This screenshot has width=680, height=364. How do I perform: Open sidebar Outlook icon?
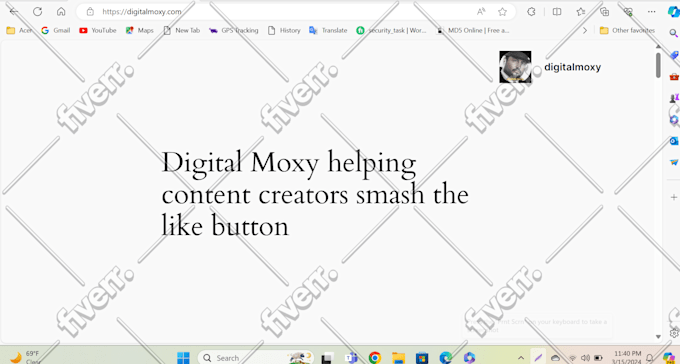673,141
